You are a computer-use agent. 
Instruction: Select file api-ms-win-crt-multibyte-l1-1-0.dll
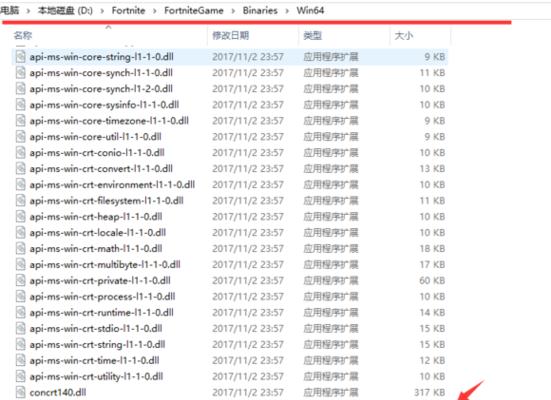(x=105, y=265)
